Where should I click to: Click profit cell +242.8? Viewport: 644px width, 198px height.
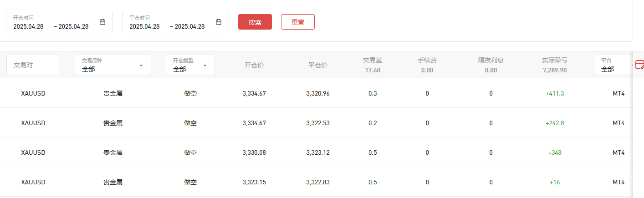555,123
